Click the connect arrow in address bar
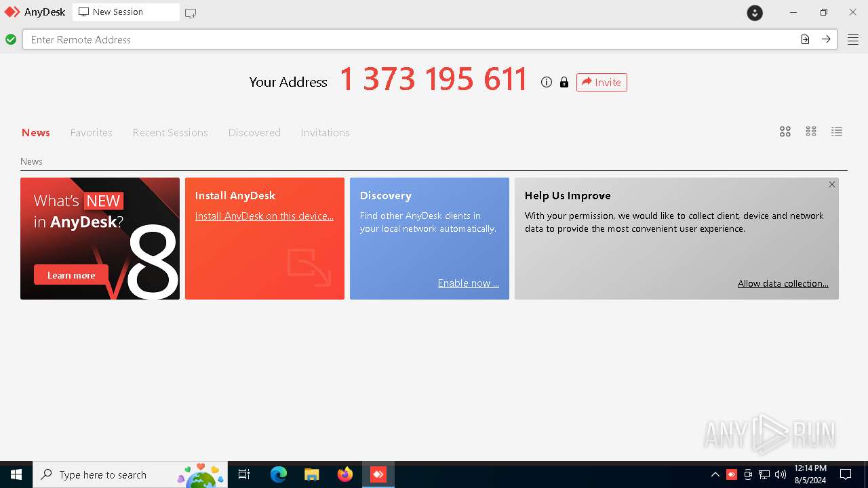This screenshot has width=868, height=488. [x=826, y=39]
